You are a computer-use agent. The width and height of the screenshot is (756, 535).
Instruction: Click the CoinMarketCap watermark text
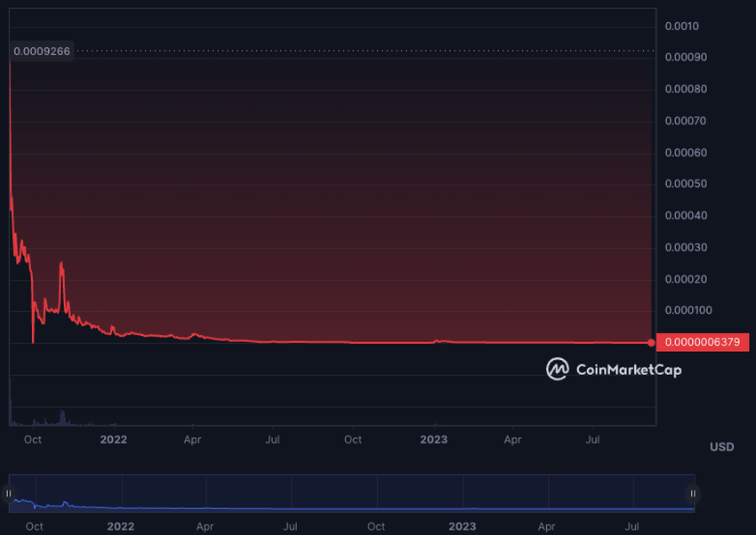(629, 370)
